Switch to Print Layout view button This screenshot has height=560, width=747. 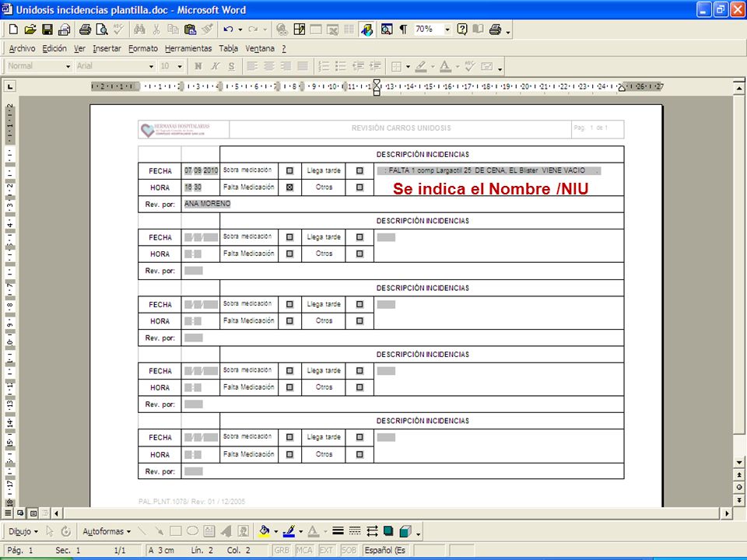click(x=33, y=513)
